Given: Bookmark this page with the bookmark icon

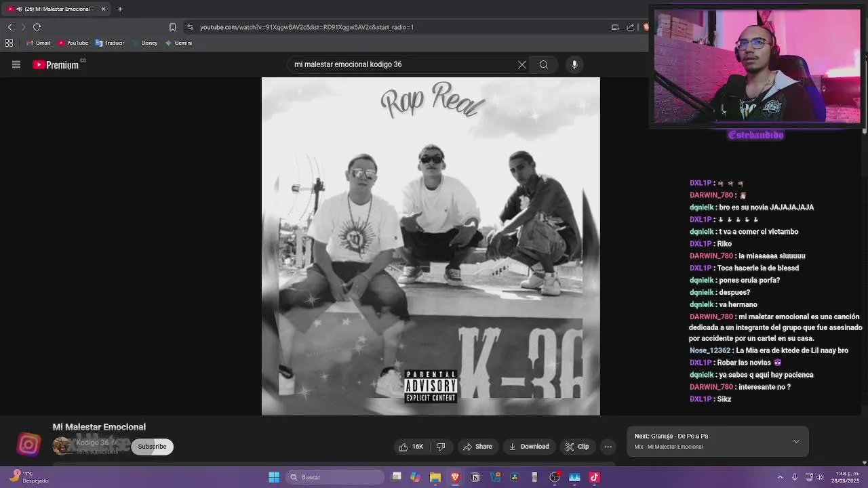Looking at the screenshot, I should [x=172, y=27].
